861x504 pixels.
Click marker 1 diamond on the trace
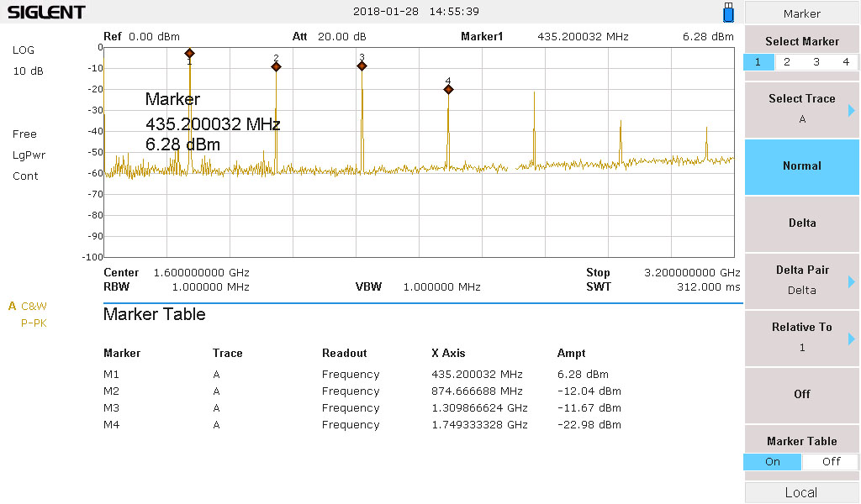tap(189, 53)
